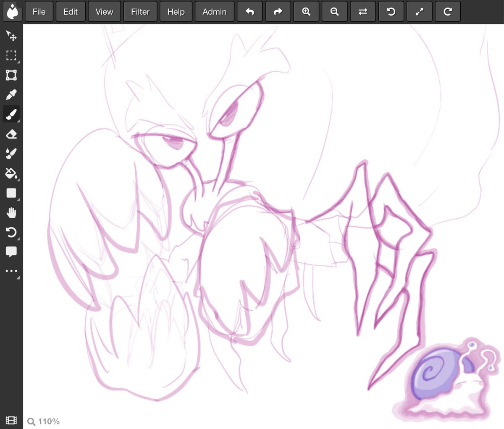Select the Shape rectangle tool
This screenshot has height=429, width=504.
[x=11, y=193]
